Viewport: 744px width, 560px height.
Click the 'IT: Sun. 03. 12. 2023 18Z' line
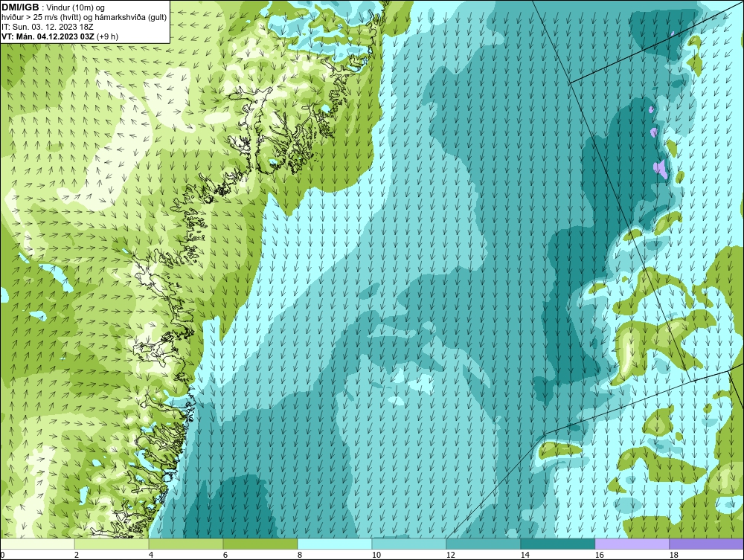click(x=48, y=27)
